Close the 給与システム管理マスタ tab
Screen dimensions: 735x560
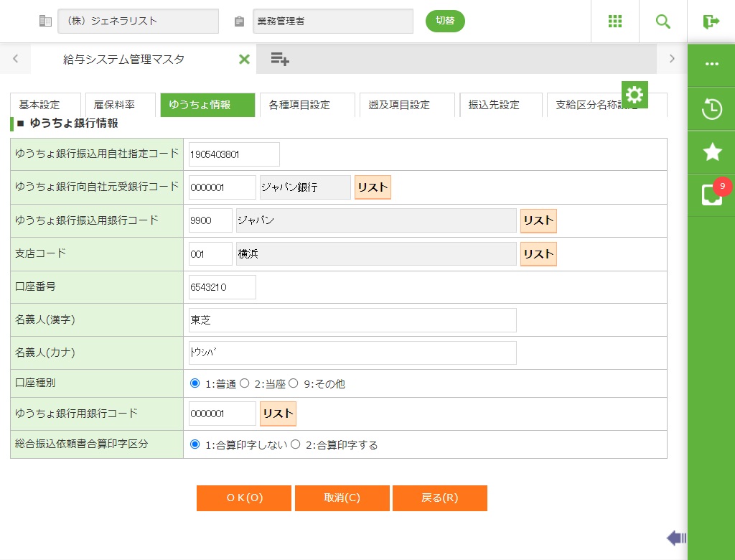point(244,60)
